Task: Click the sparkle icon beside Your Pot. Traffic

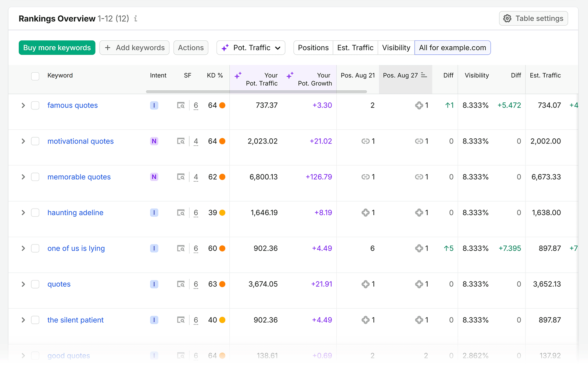Action: pyautogui.click(x=238, y=75)
